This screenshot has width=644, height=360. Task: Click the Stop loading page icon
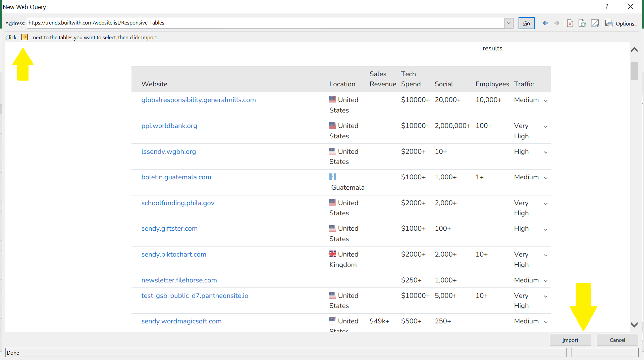click(570, 23)
